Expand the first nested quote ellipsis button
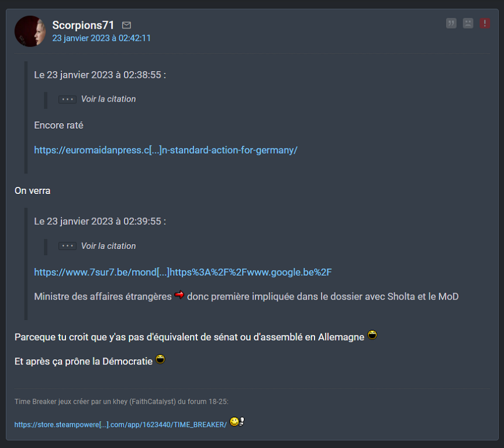504x448 pixels. [x=67, y=99]
